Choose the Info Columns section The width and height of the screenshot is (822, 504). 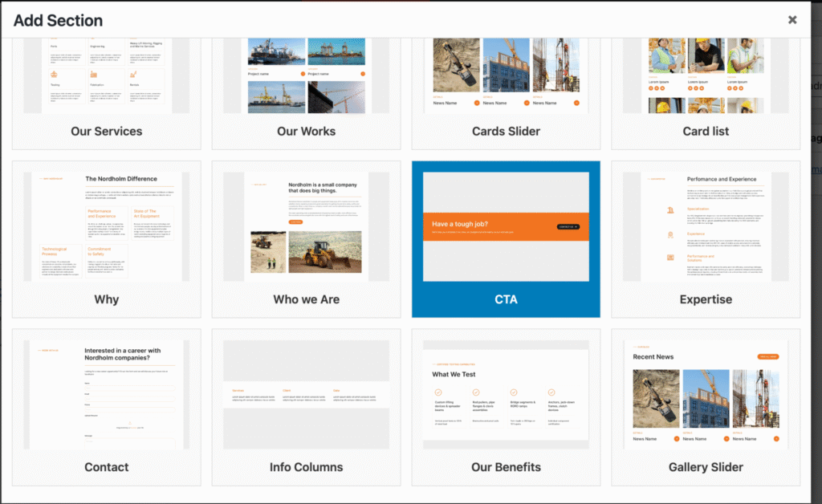(x=306, y=407)
